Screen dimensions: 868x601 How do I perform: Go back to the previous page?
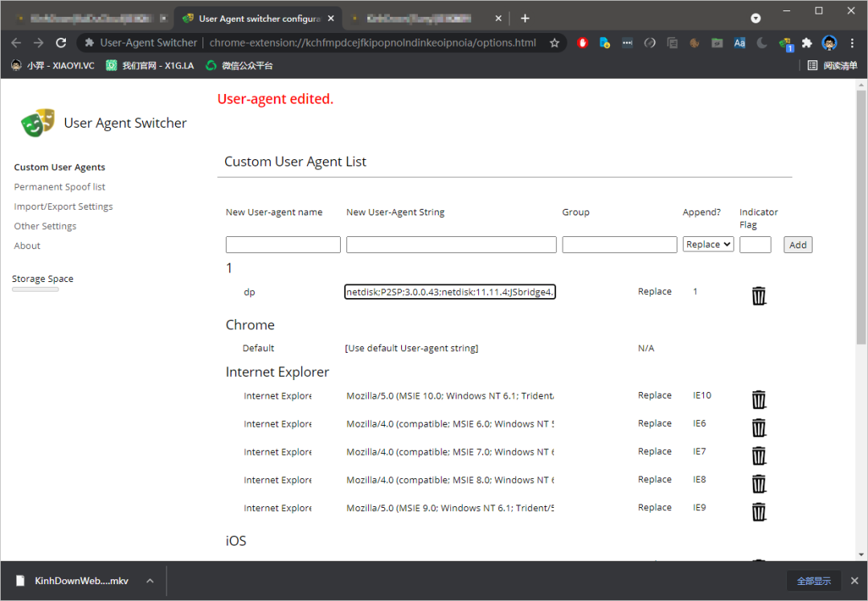click(16, 43)
